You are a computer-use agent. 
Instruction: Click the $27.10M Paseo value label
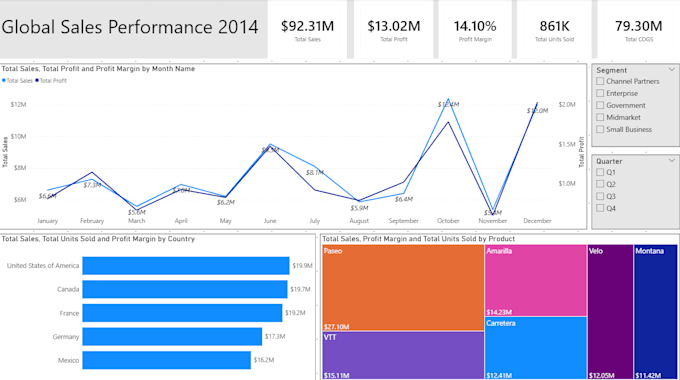coord(336,327)
